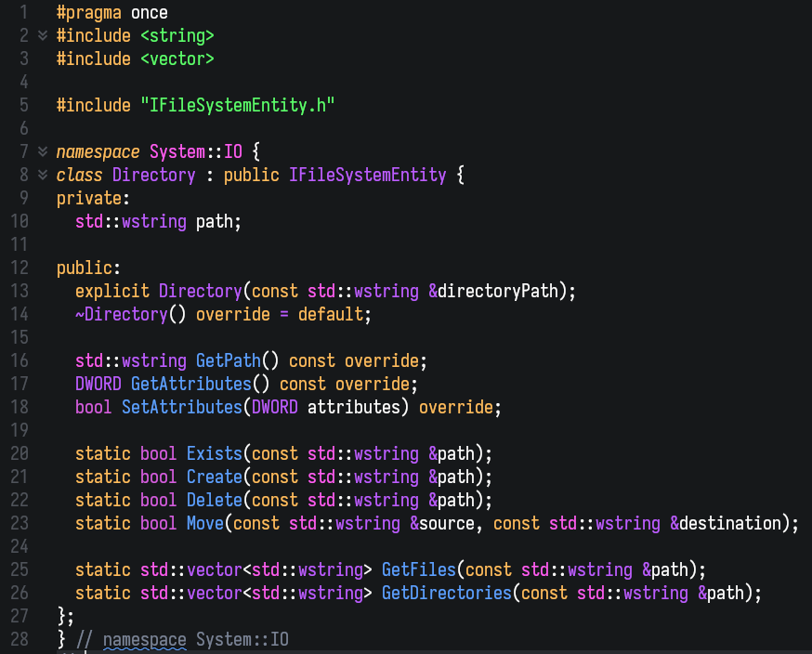This screenshot has width=812, height=654.
Task: Click the 'Create' static method name
Action: (x=215, y=477)
